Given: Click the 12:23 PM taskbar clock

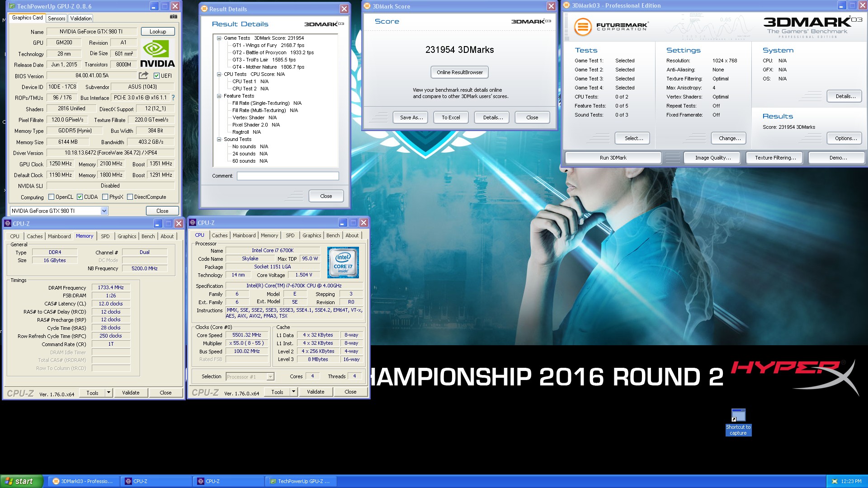Looking at the screenshot, I should pos(851,482).
